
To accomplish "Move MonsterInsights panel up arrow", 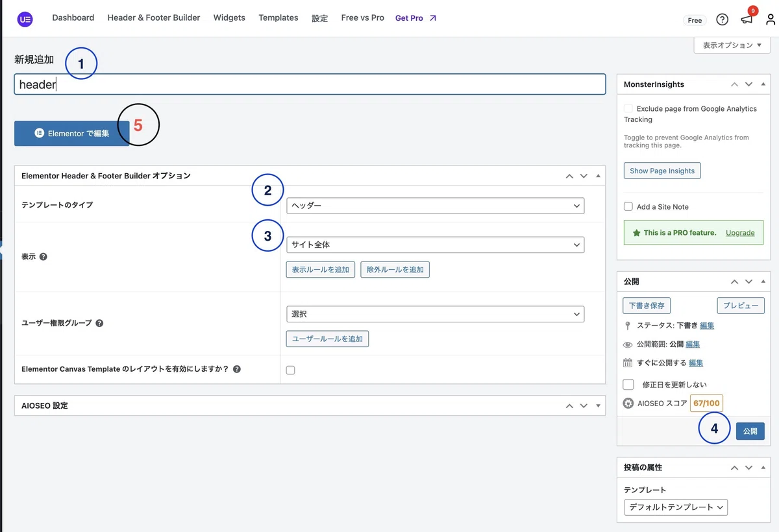I will click(x=734, y=84).
